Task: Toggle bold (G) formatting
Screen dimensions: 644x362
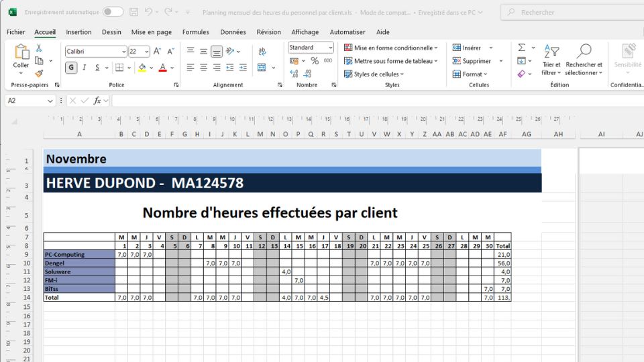Action: click(71, 68)
